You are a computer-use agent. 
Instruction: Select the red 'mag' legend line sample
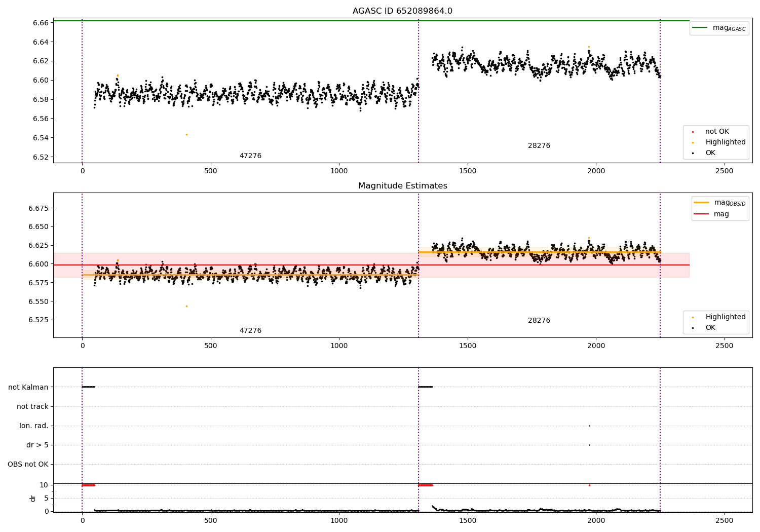(x=701, y=214)
